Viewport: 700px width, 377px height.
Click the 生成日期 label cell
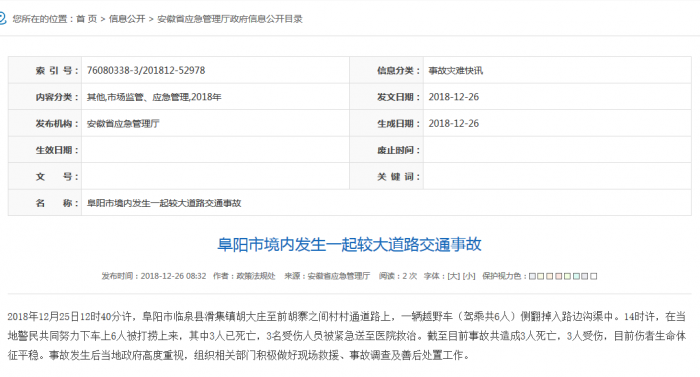coord(387,123)
